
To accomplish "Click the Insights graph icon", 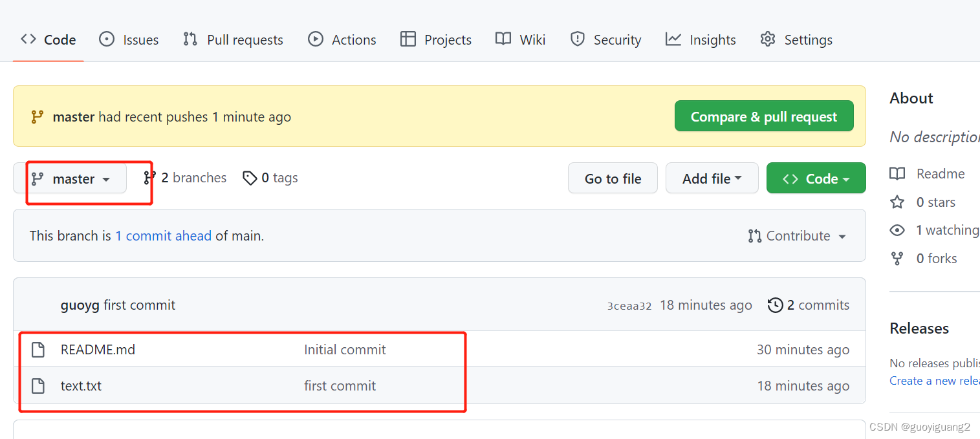I will point(673,39).
